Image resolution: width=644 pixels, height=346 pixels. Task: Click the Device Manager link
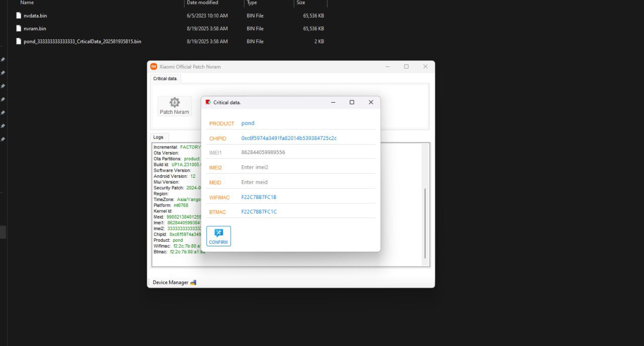point(171,283)
